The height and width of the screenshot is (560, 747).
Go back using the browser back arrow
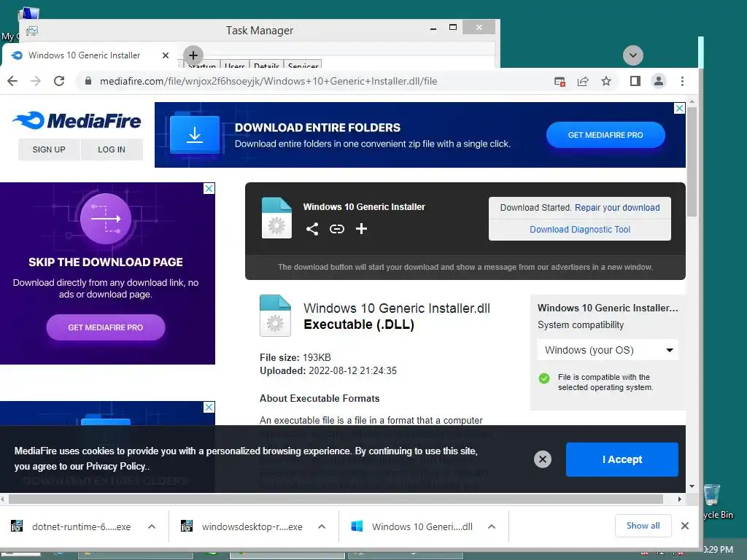12,81
